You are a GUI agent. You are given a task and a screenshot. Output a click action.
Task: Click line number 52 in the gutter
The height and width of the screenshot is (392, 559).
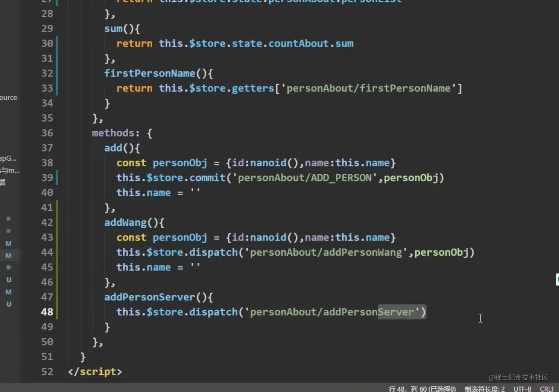click(47, 372)
